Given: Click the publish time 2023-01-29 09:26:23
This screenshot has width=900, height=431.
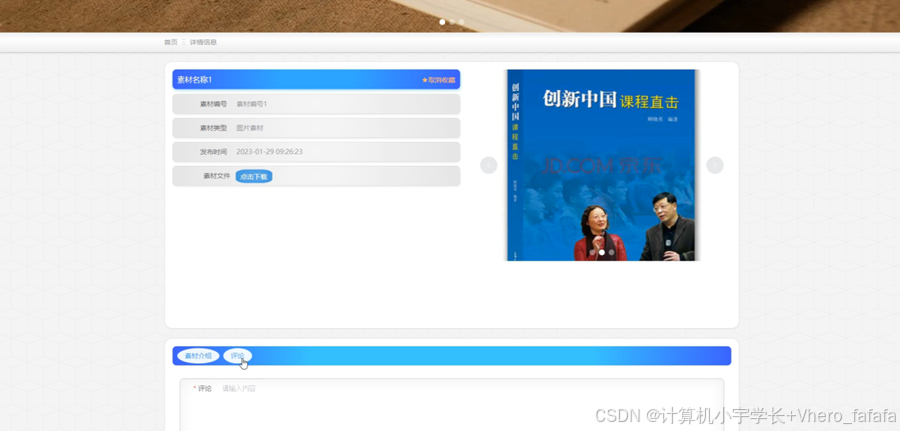Looking at the screenshot, I should tap(269, 152).
